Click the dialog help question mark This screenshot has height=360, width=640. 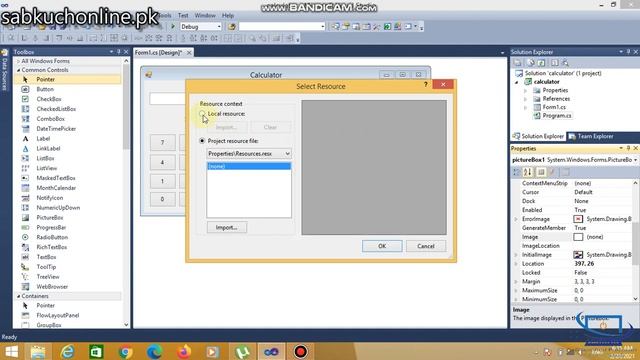pyautogui.click(x=425, y=84)
